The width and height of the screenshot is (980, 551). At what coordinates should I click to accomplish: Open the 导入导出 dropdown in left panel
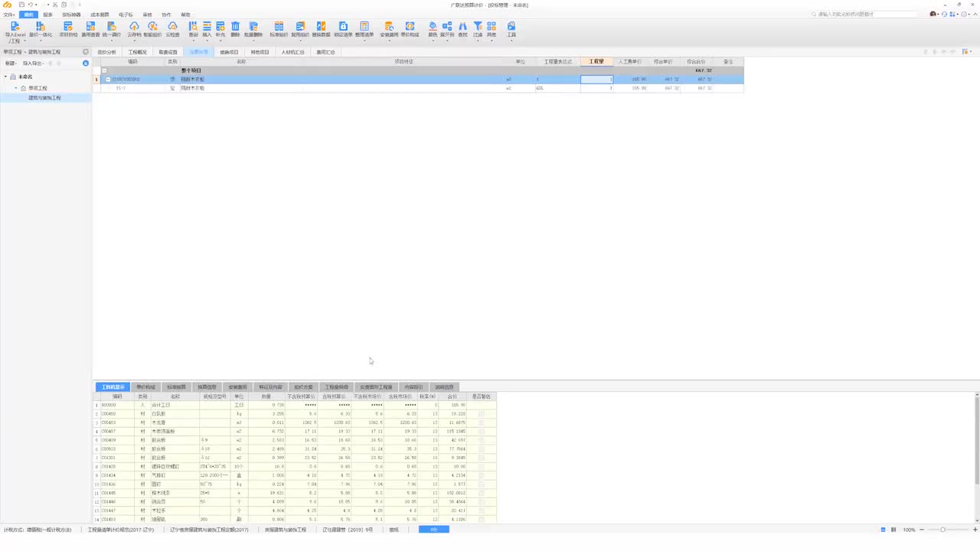pos(34,63)
